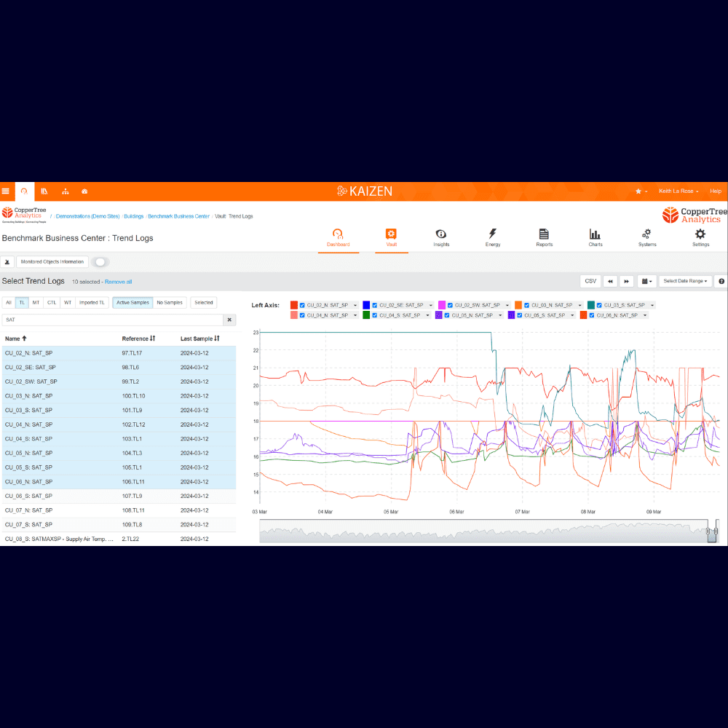Switch to the No Samples tab
The width and height of the screenshot is (728, 728).
coord(170,303)
